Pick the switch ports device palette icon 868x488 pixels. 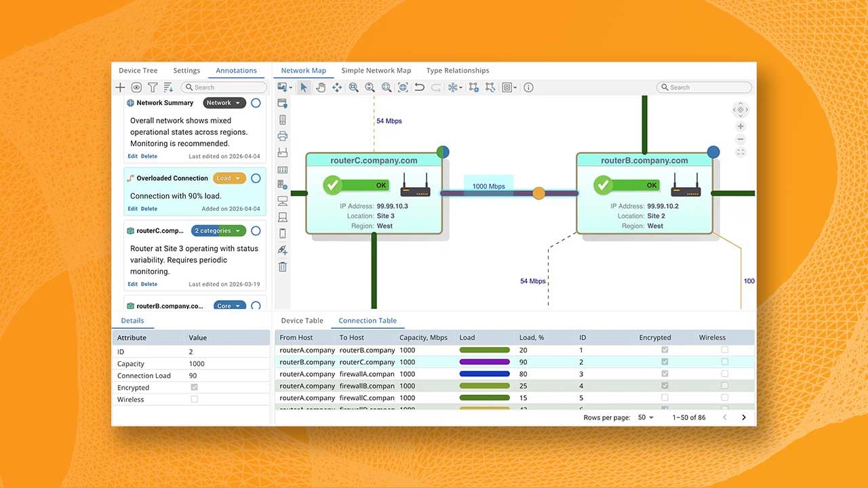tap(283, 169)
